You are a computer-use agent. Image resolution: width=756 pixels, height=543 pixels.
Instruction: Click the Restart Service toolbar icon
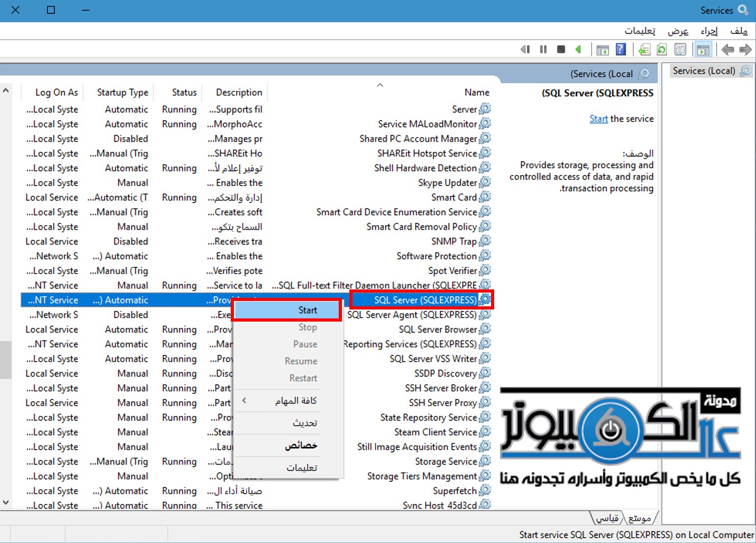pyautogui.click(x=525, y=50)
